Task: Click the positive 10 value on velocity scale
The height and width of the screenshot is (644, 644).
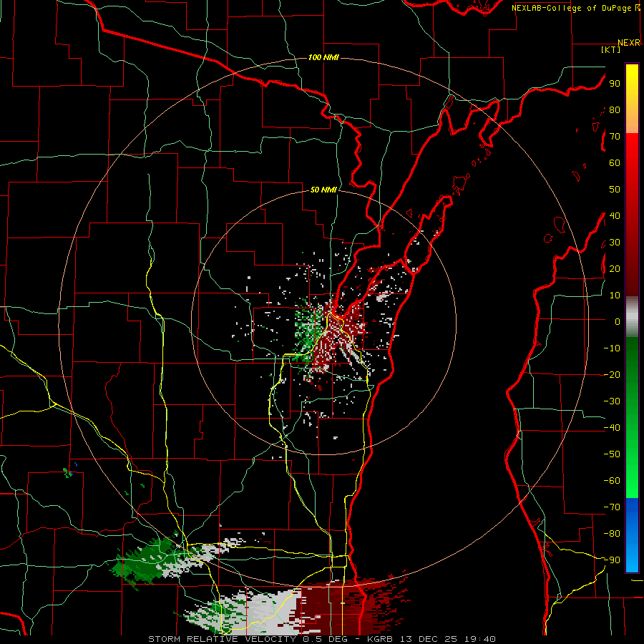Action: point(615,296)
